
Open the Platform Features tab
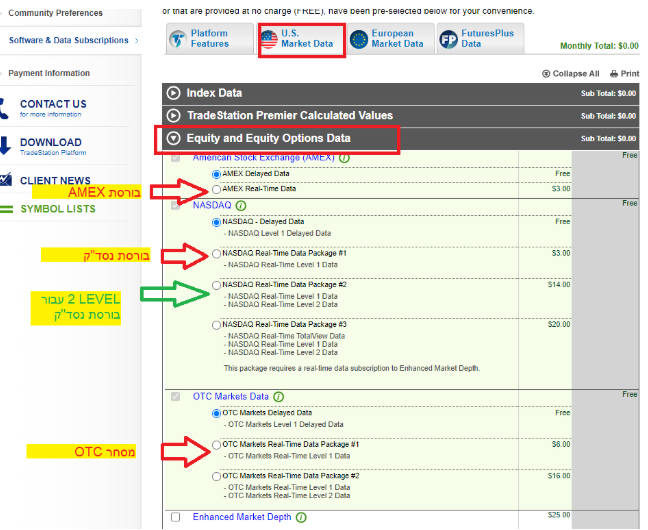point(210,38)
